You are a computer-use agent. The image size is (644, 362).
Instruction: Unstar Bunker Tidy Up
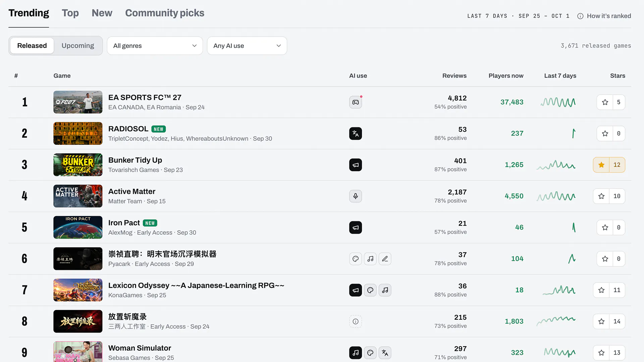[601, 165]
